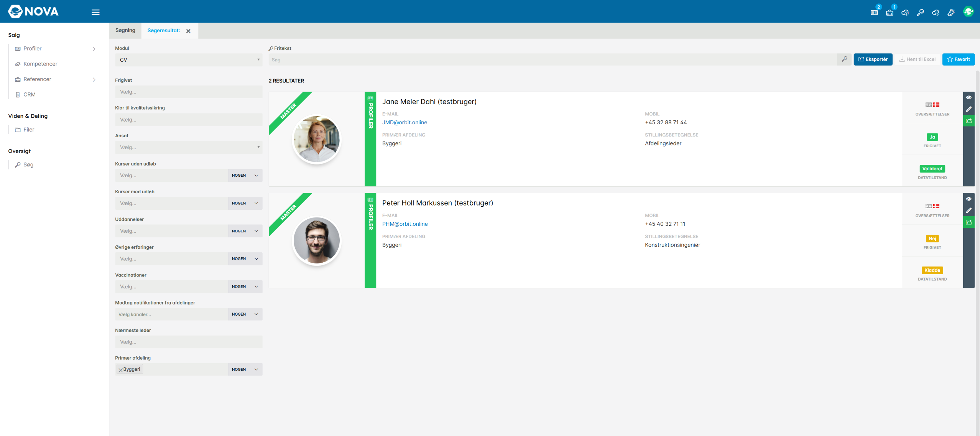Click the Nærmeste leder filter field
The width and height of the screenshot is (980, 436).
tap(189, 342)
